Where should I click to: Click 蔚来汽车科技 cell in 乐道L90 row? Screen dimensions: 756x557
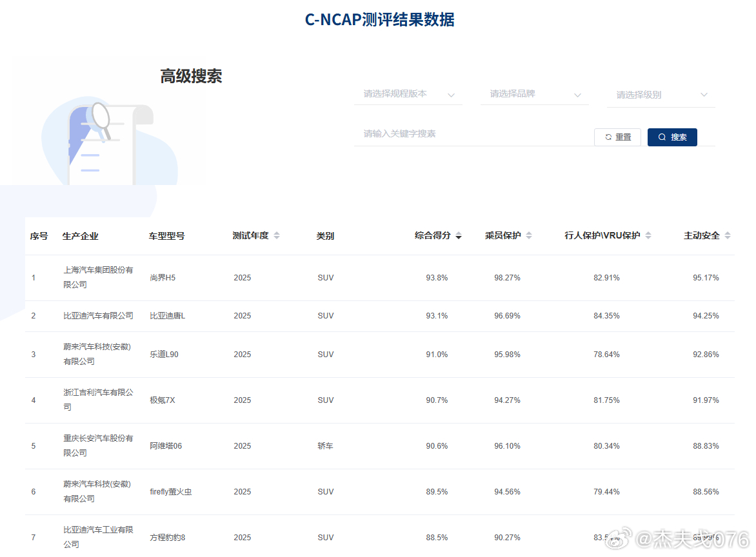[x=97, y=354]
